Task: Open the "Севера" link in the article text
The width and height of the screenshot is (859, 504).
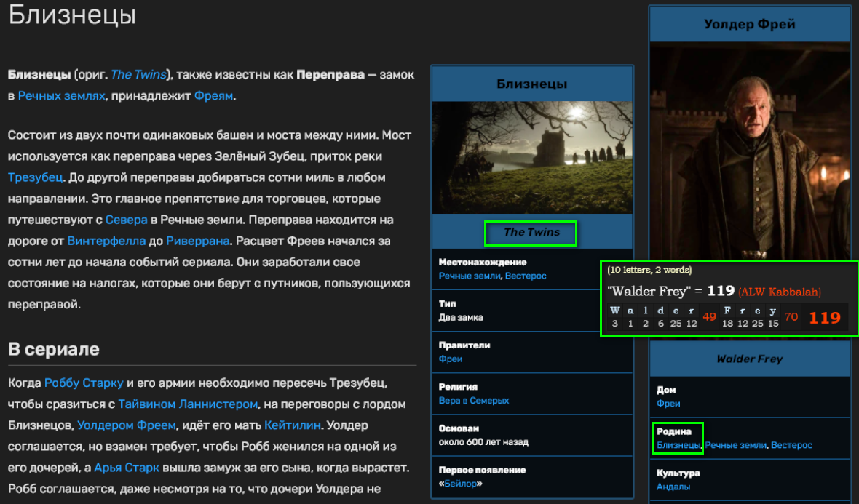Action: pos(126,220)
